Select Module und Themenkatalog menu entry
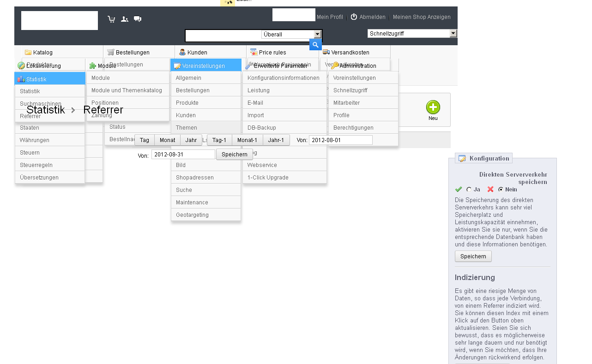Viewport: 592px width, 364px height. pyautogui.click(x=128, y=90)
